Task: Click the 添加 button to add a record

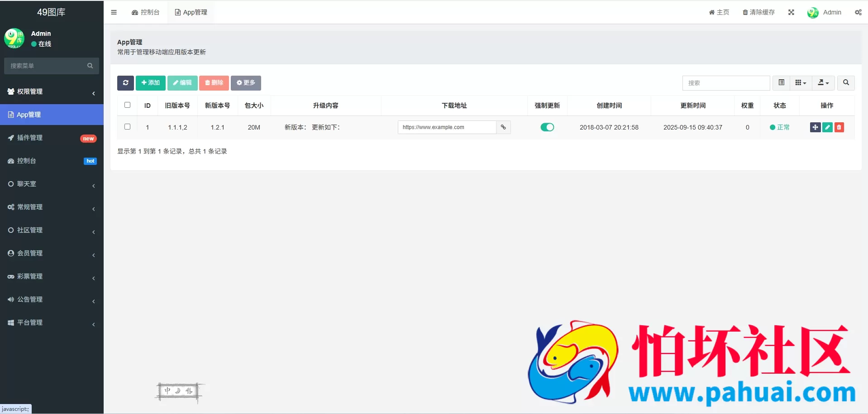Action: click(x=150, y=83)
